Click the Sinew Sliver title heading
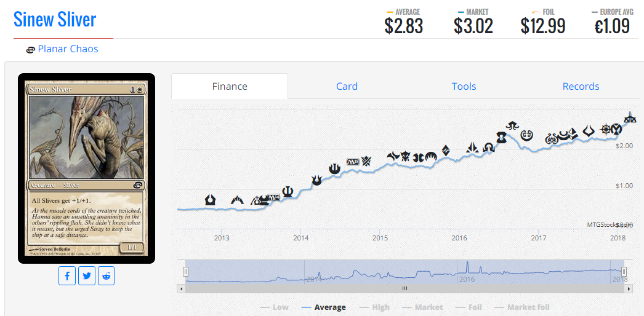The width and height of the screenshot is (644, 316). [55, 19]
